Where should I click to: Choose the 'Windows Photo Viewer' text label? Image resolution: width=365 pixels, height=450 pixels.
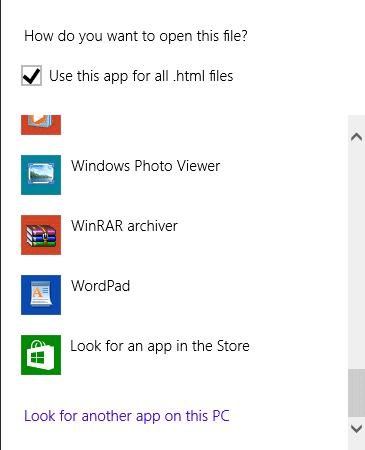pyautogui.click(x=145, y=166)
